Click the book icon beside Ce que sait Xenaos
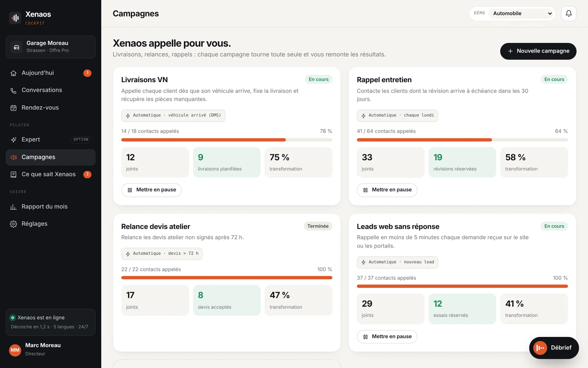Viewport: 588px width, 368px height. click(13, 175)
